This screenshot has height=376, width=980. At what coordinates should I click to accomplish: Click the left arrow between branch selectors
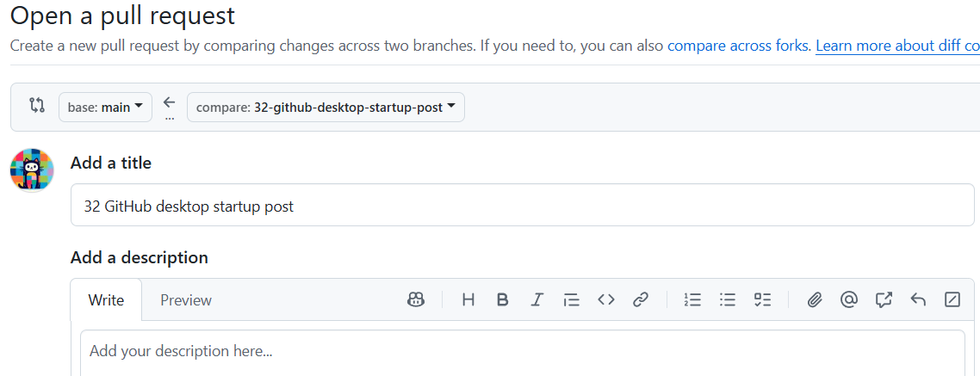tap(170, 102)
